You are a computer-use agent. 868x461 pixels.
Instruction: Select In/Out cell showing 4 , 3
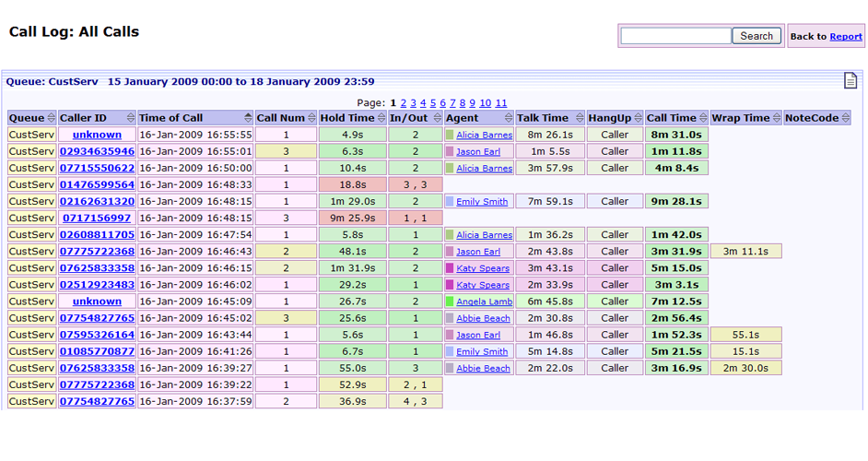coord(416,401)
